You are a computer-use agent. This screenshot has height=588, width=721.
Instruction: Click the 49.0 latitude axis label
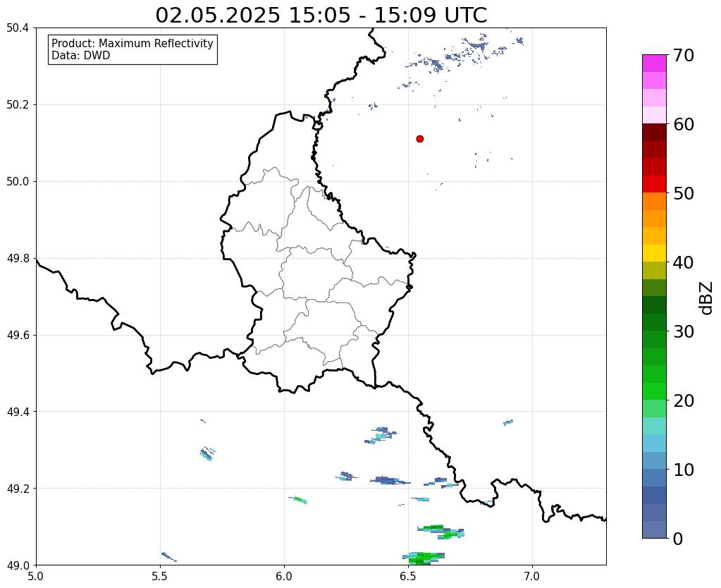click(18, 565)
